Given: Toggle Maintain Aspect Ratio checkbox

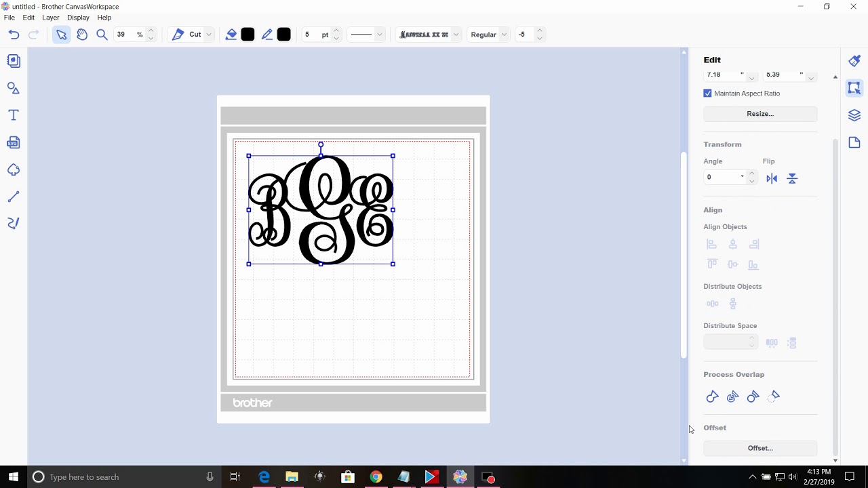Looking at the screenshot, I should tap(708, 94).
